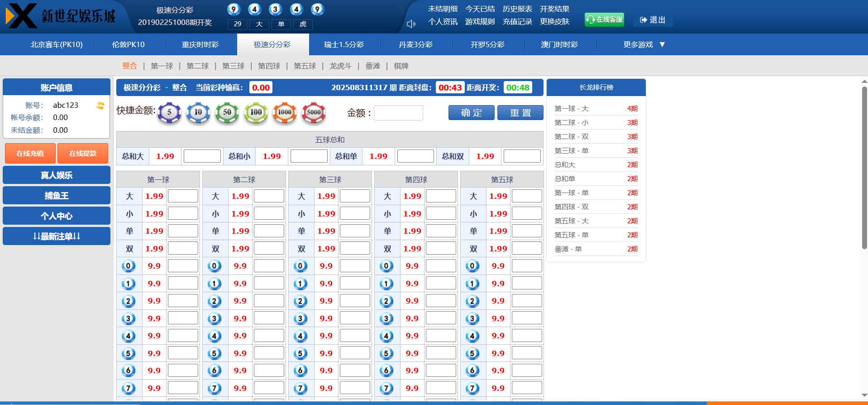Refresh account balance with arrows icon

(100, 106)
